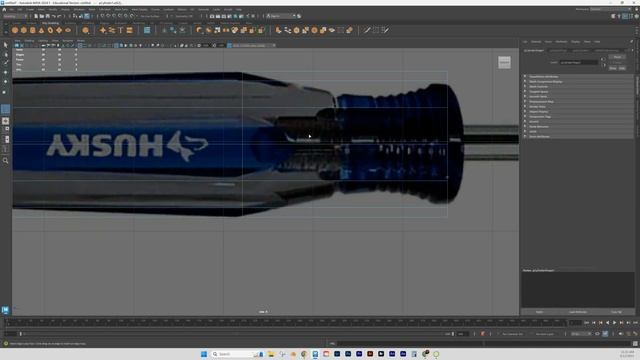Create a polygon cube from the shelf
640x360 pixels.
click(x=24, y=30)
